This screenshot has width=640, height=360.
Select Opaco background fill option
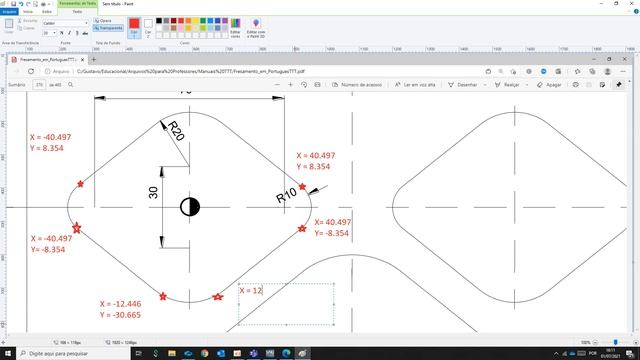(x=103, y=20)
